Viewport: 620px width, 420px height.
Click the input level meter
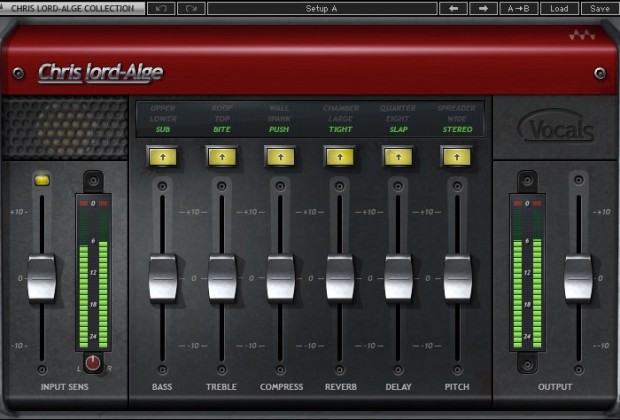pyautogui.click(x=93, y=272)
